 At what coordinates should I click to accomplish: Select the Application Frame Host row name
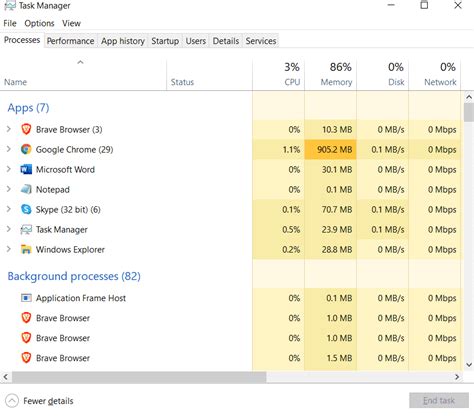[81, 298]
